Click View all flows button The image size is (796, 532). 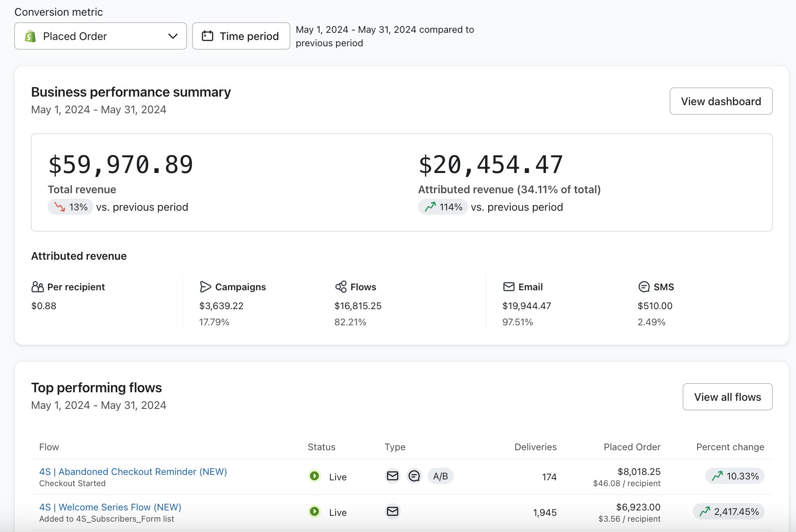(727, 397)
